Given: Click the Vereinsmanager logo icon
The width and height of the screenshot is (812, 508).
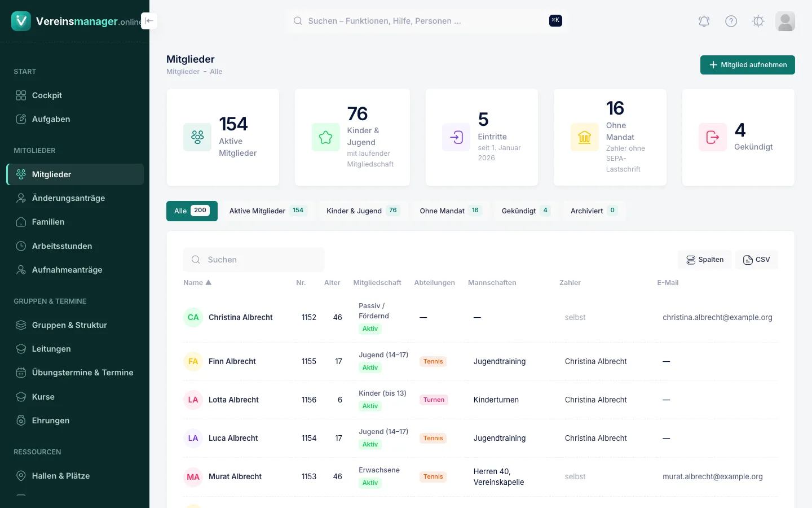Looking at the screenshot, I should pyautogui.click(x=21, y=21).
